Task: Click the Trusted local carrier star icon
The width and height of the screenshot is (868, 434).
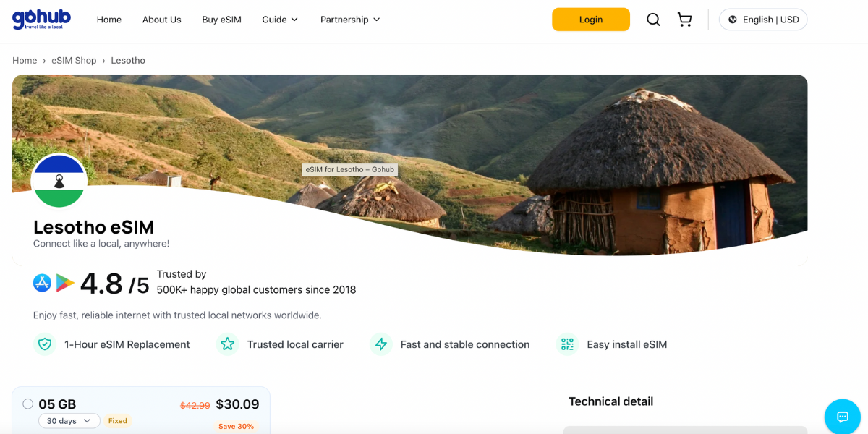Action: tap(228, 344)
